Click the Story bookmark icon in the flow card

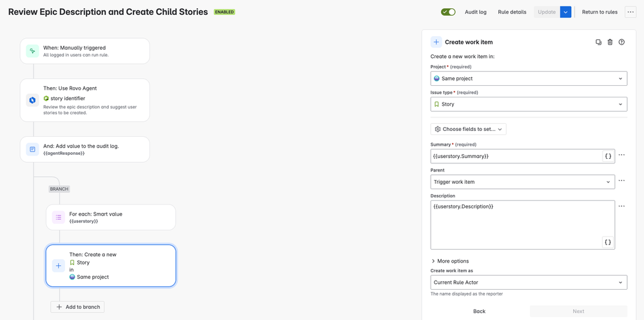(72, 263)
